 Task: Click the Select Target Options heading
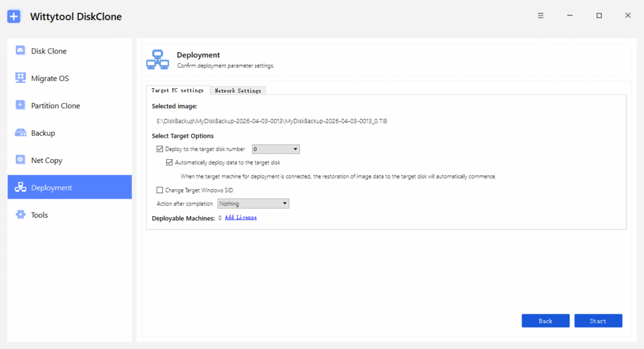[183, 136]
